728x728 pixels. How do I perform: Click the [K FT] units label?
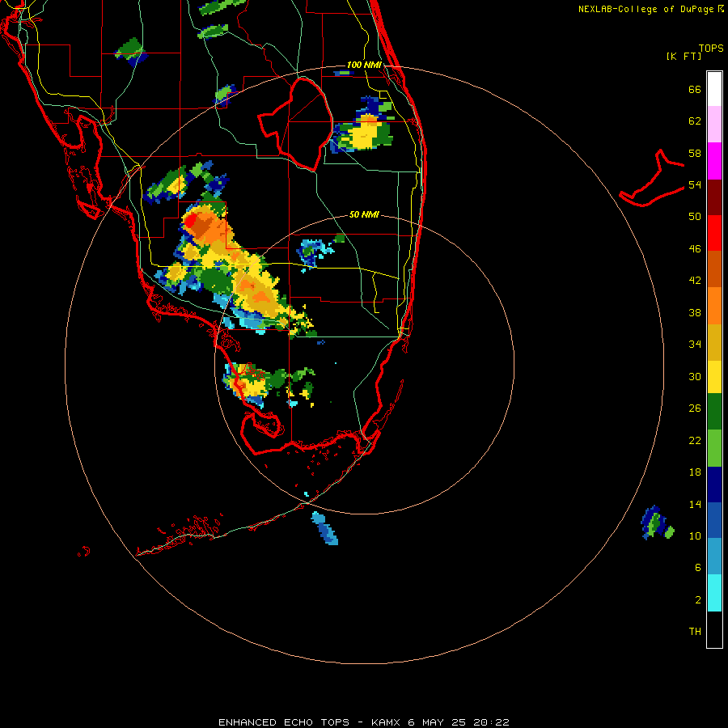(x=684, y=56)
